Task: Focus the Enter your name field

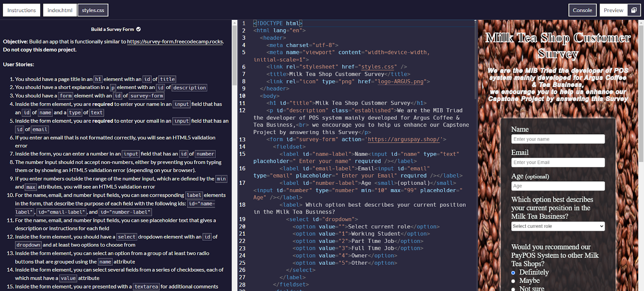Action: 558,139
